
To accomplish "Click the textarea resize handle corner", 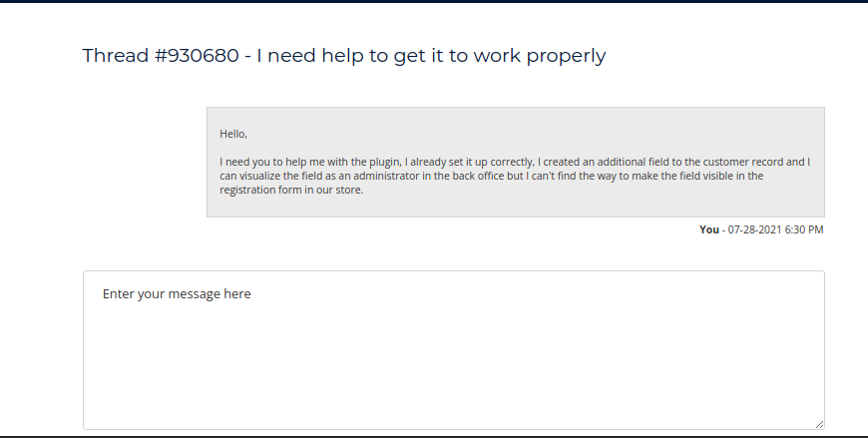I will click(820, 424).
